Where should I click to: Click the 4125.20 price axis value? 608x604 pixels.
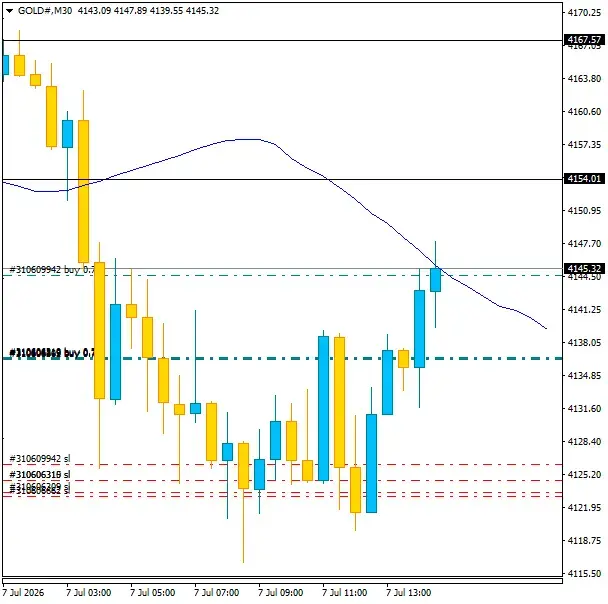point(584,474)
